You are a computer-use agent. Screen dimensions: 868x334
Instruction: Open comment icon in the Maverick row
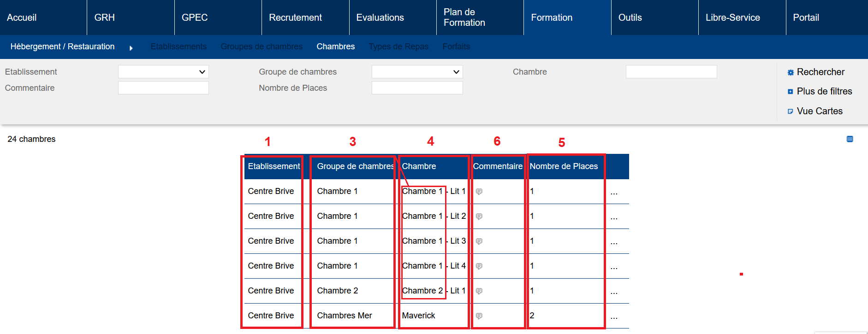pos(479,316)
